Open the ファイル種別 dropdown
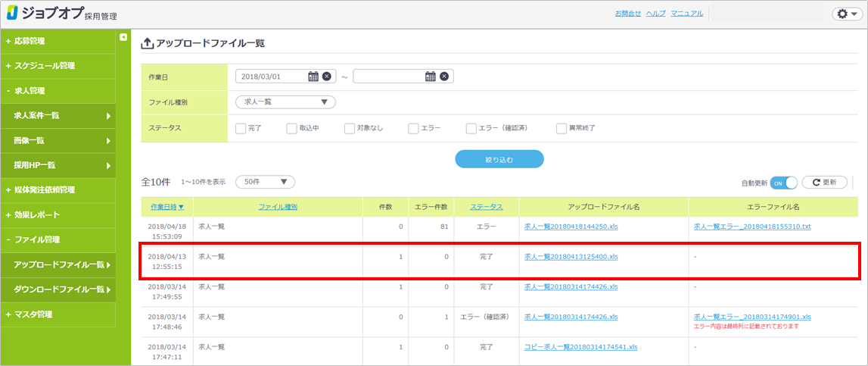The width and height of the screenshot is (868, 366). pos(285,102)
